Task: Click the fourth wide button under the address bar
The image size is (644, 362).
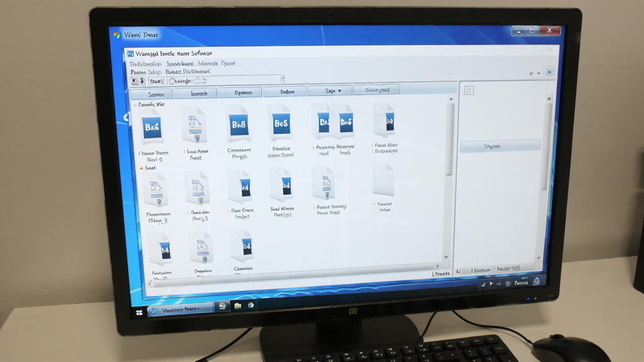Action: (285, 92)
